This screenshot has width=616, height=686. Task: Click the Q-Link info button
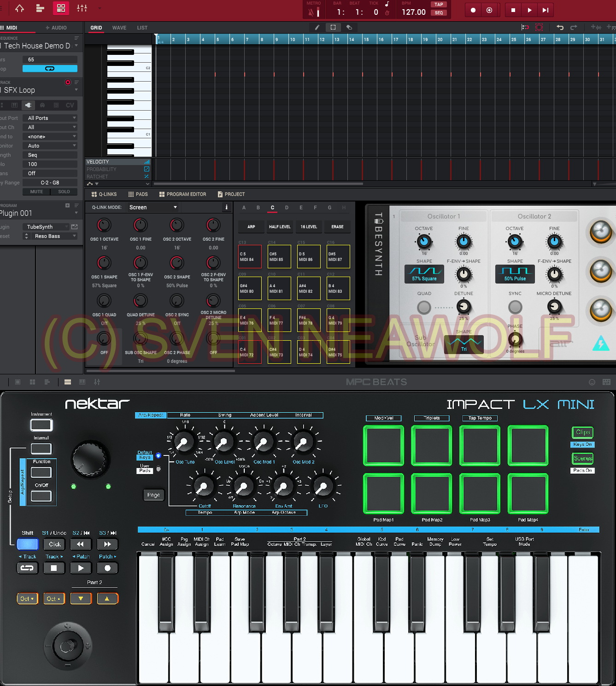click(226, 207)
